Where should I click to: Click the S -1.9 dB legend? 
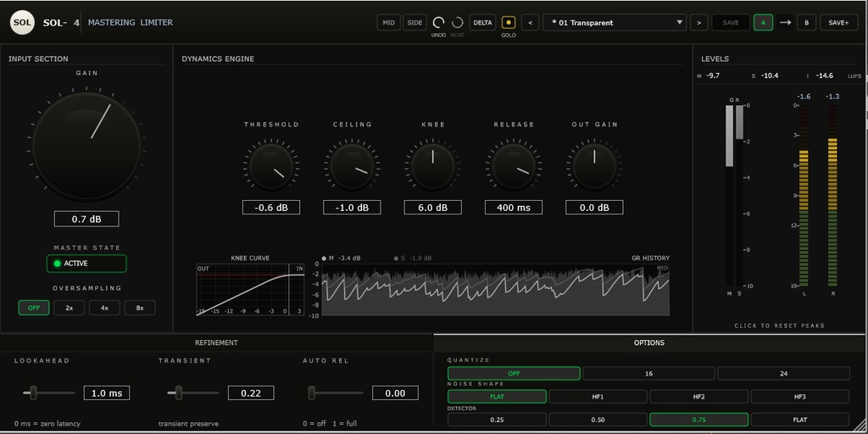coord(413,258)
